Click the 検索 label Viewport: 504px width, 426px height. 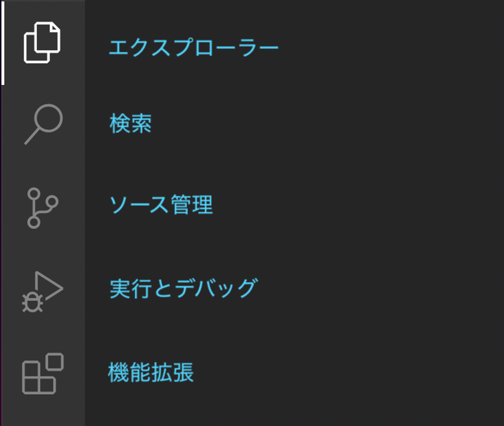coord(130,123)
